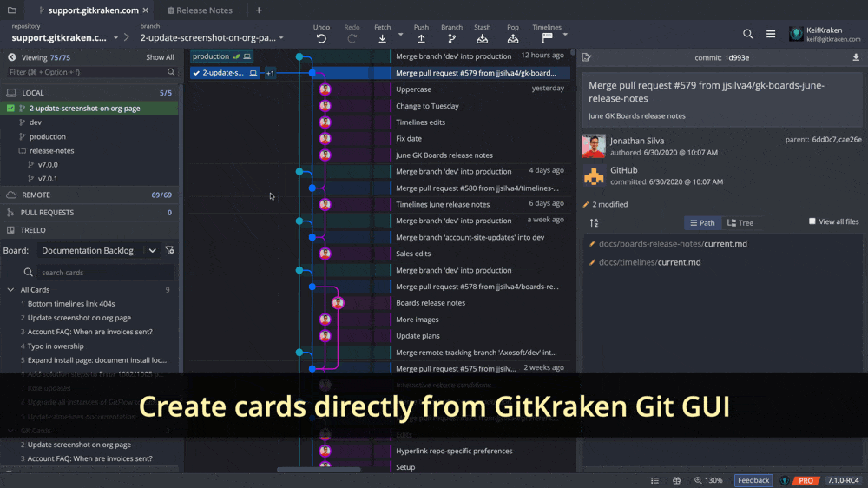This screenshot has height=488, width=868.
Task: Toggle file sort order icon
Action: [594, 222]
